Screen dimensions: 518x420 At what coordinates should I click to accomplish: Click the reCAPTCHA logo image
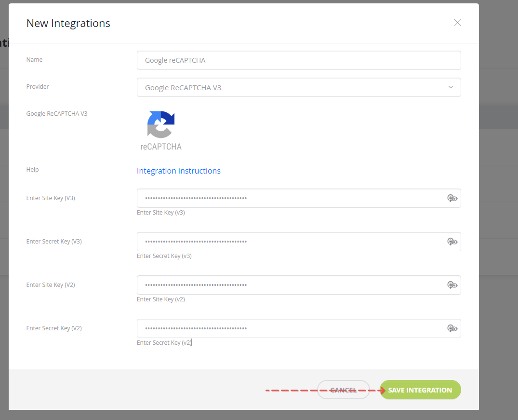[161, 131]
